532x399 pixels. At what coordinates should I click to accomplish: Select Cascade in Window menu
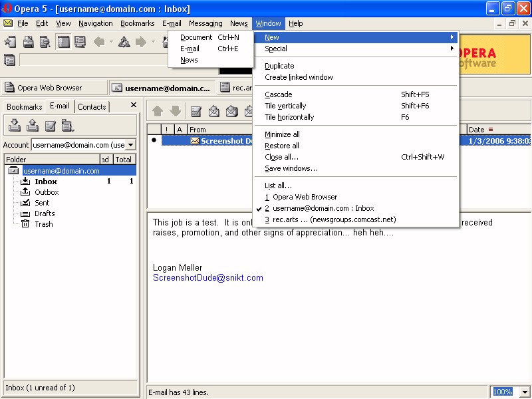356,94
